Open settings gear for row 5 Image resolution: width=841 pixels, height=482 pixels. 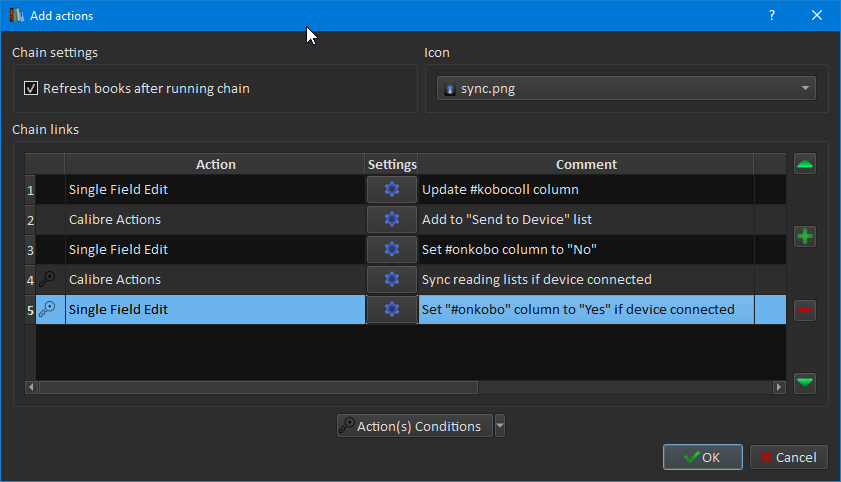pyautogui.click(x=392, y=310)
